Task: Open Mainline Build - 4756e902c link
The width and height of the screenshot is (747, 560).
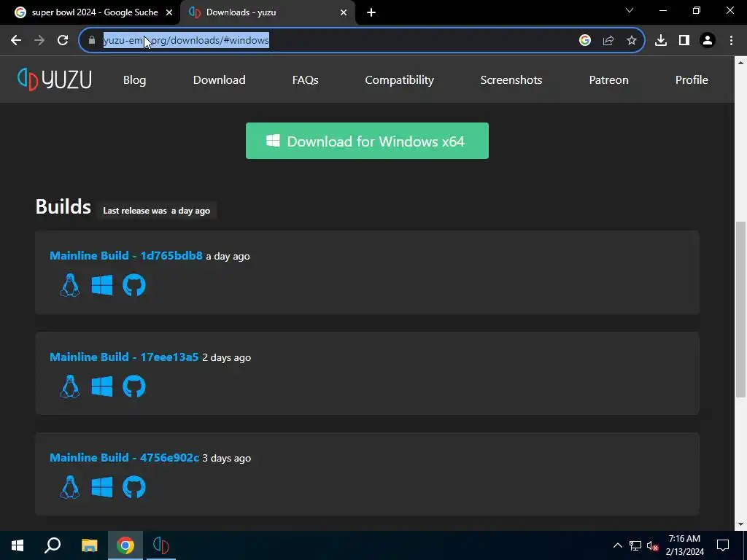Action: point(124,458)
